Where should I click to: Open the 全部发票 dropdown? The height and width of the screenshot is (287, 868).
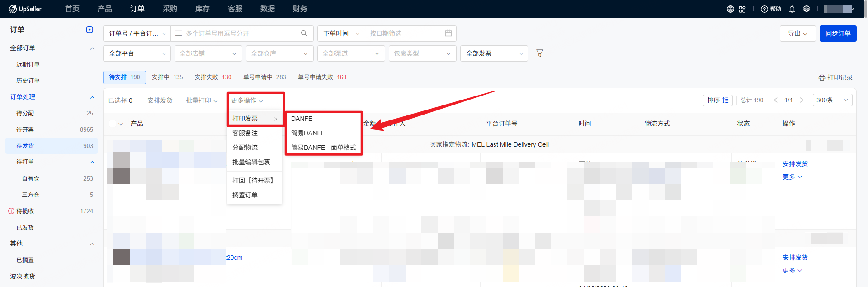point(494,53)
